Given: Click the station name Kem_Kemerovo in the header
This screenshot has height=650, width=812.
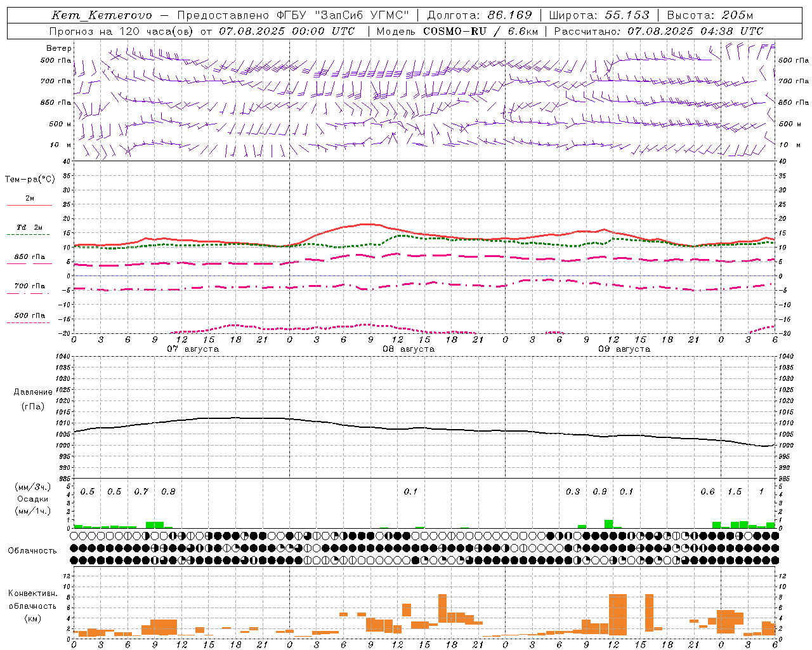Looking at the screenshot, I should click(101, 15).
